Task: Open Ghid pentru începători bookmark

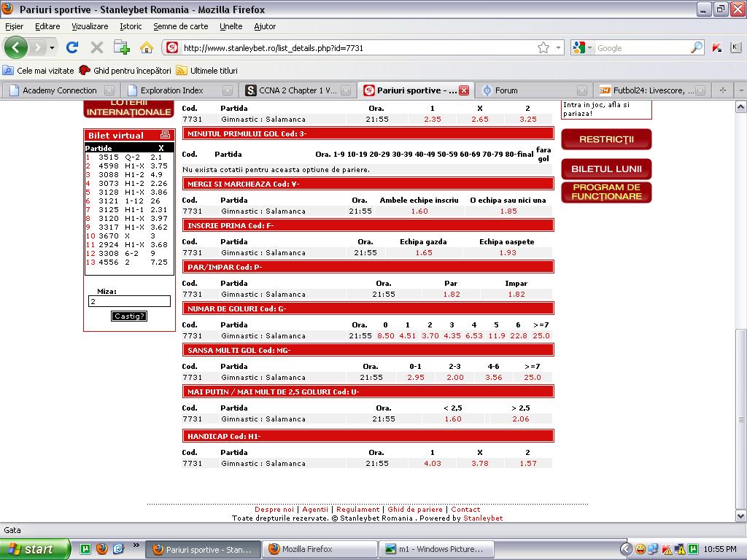Action: (x=125, y=71)
